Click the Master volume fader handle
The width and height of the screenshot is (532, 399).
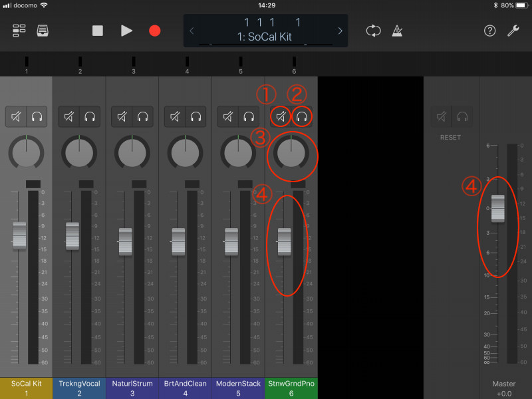tap(498, 209)
